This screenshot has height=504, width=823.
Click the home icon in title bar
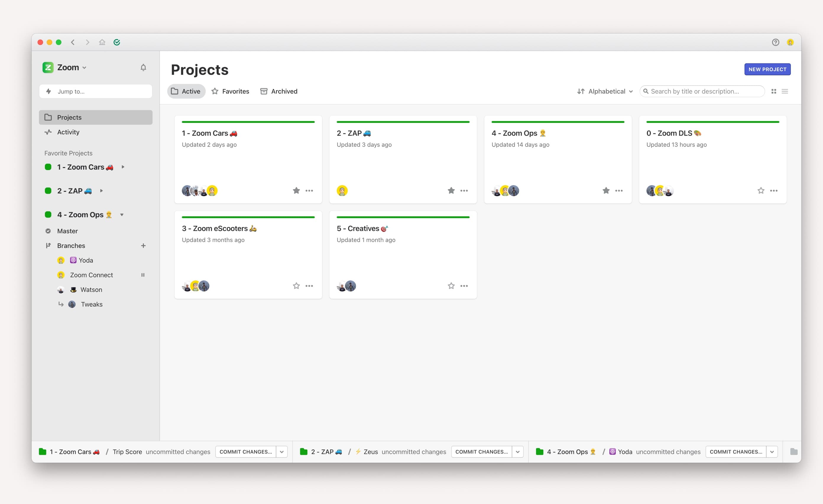click(102, 42)
